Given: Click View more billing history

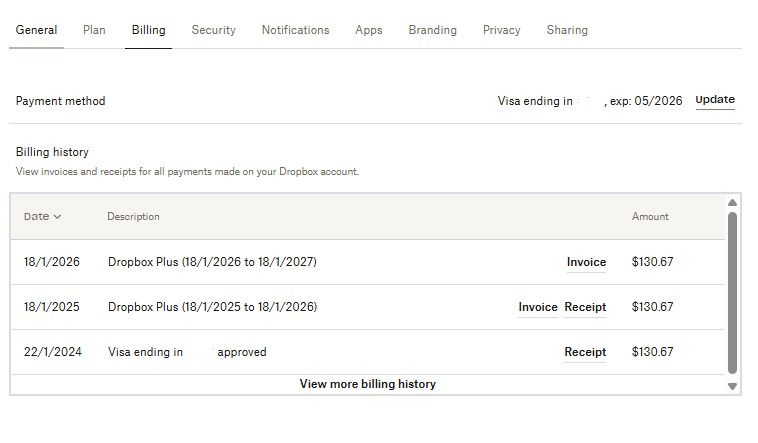Looking at the screenshot, I should pos(367,384).
